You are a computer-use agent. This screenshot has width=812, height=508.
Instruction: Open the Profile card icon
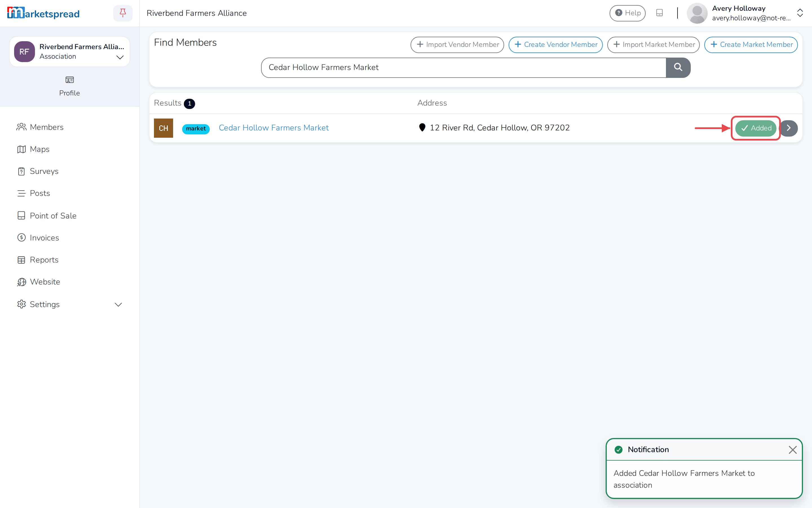tap(69, 80)
